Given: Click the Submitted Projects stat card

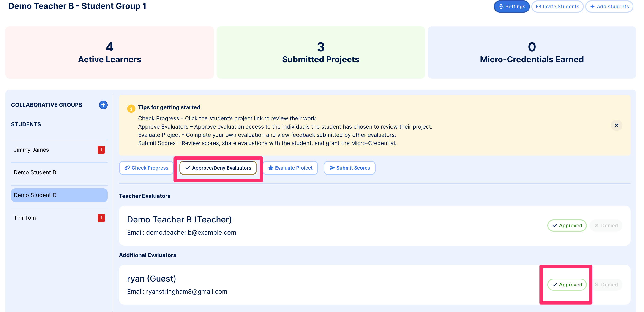Looking at the screenshot, I should tap(320, 52).
